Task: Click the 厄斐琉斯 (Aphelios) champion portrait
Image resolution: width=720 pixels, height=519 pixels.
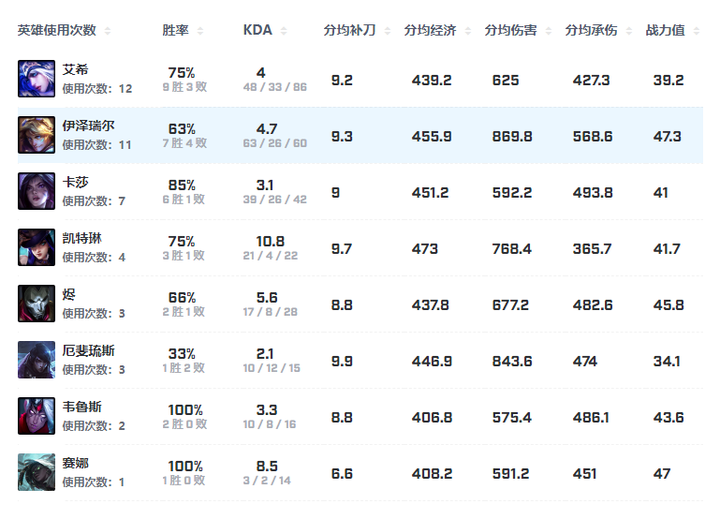Action: (x=36, y=360)
